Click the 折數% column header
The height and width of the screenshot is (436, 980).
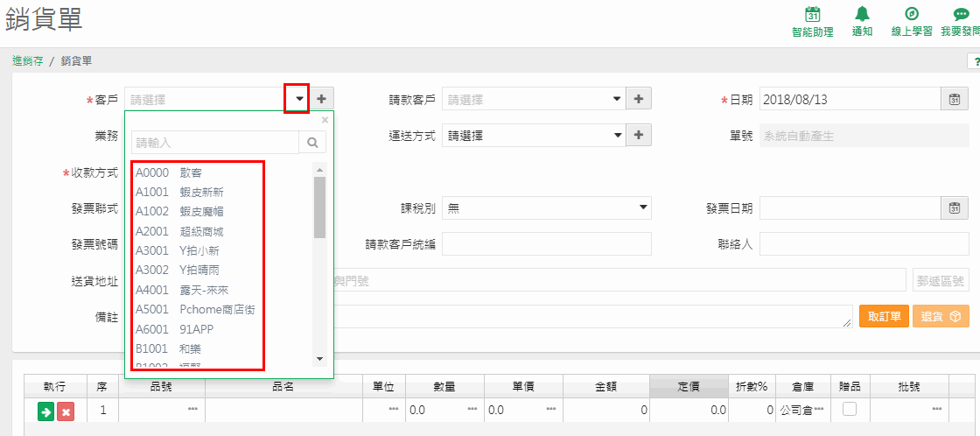click(x=752, y=386)
